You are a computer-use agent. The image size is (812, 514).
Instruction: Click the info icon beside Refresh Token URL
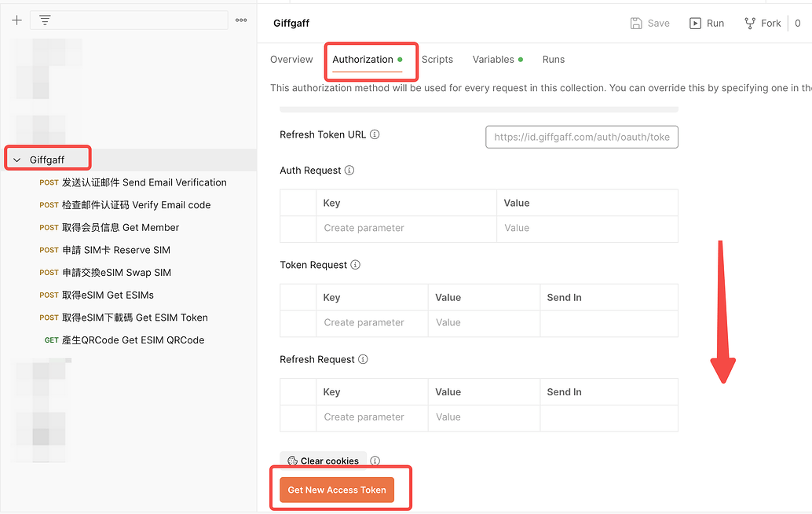(375, 134)
